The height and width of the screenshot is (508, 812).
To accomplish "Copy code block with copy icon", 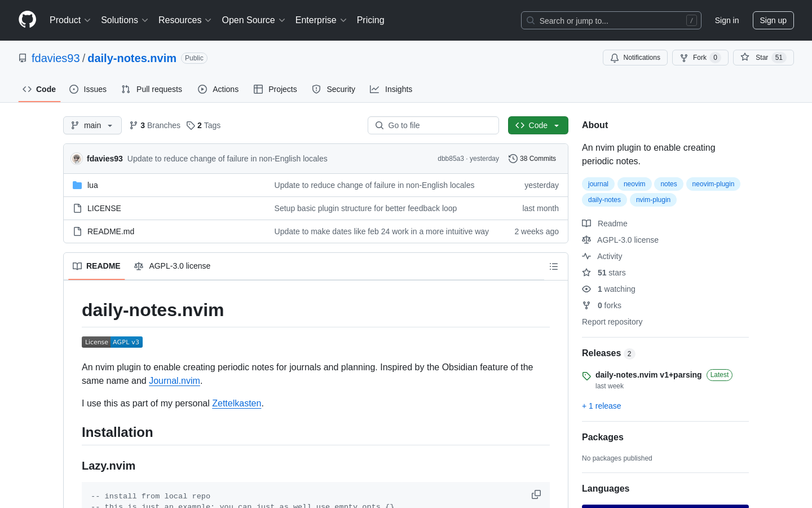I will pos(536,494).
